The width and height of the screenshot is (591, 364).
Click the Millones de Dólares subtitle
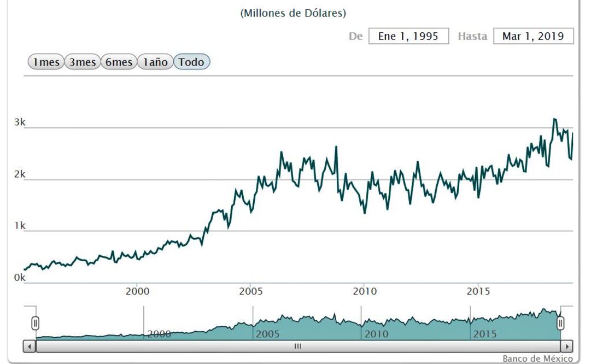click(x=293, y=13)
